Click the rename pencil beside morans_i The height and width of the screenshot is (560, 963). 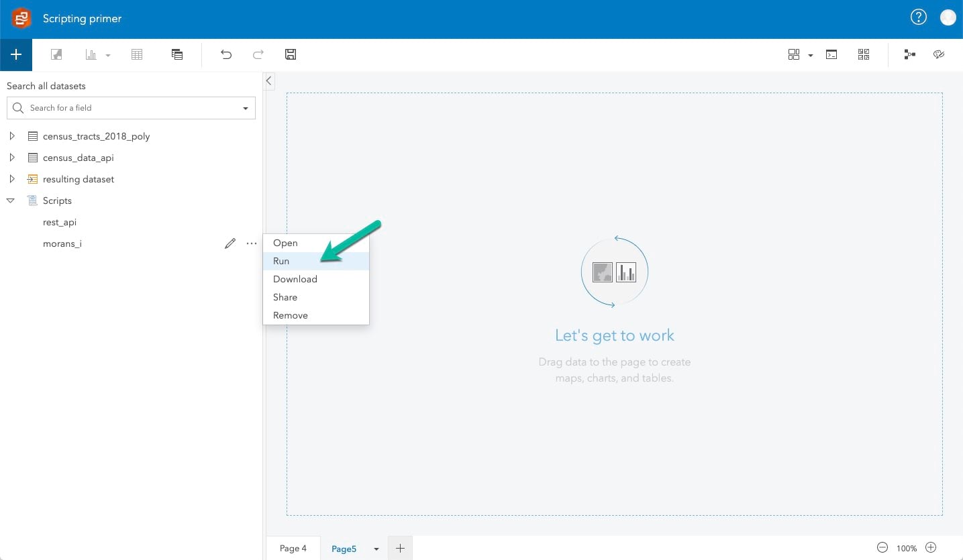pos(230,243)
